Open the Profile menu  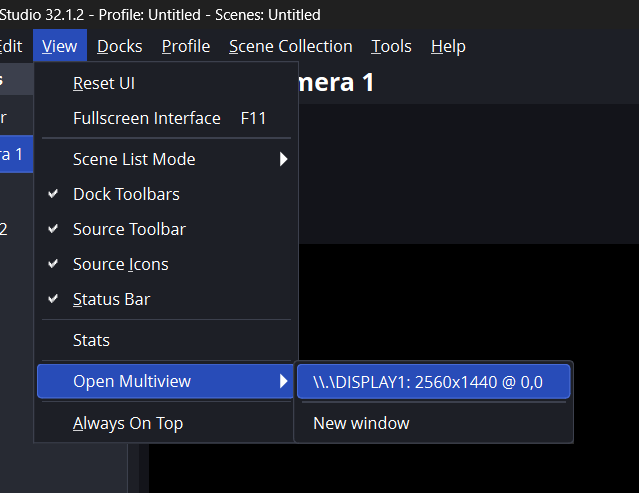point(186,46)
